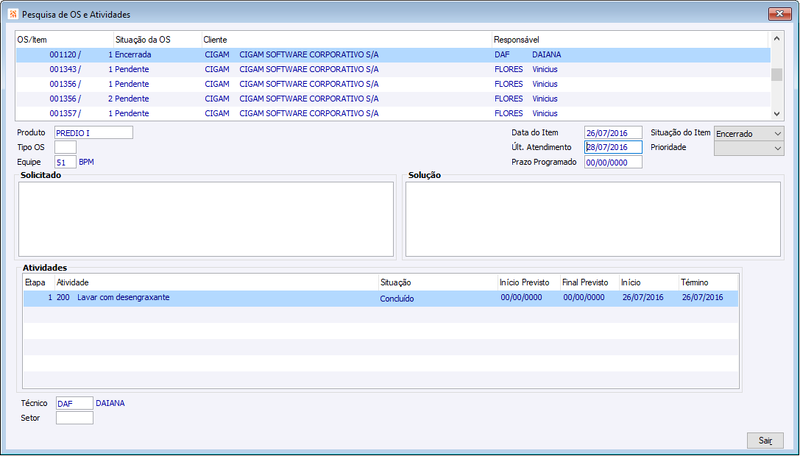800x456 pixels.
Task: Select activity row Lavar com desengraxante
Action: 381,298
